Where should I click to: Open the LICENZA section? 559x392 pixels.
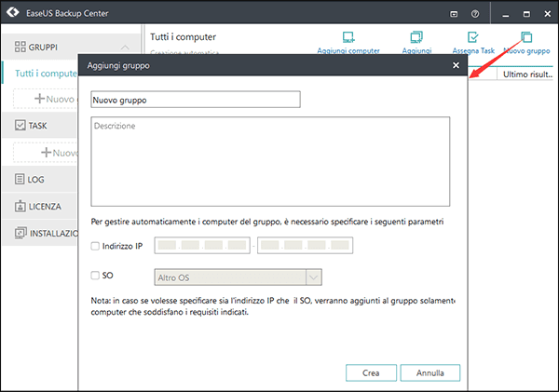coord(39,206)
